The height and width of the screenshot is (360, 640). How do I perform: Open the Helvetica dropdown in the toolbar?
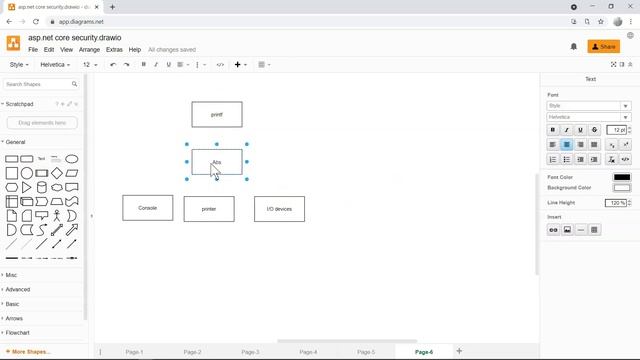tap(55, 64)
